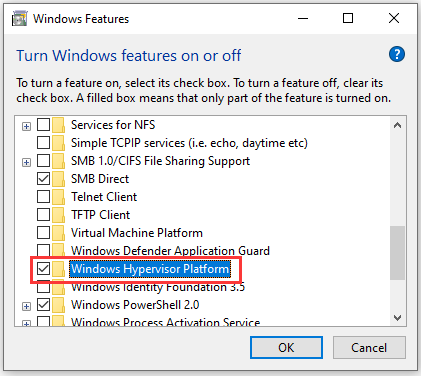Enable the TFTP Client checkbox
The image size is (421, 376).
point(43,215)
